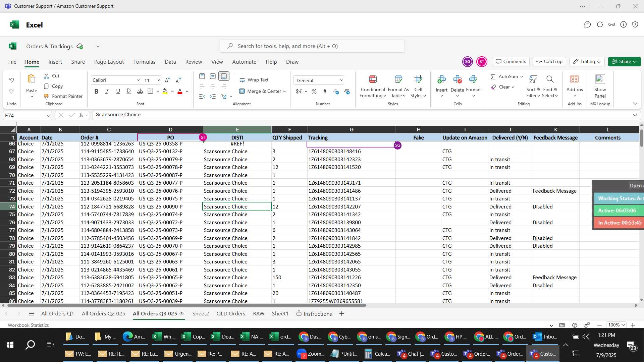The image size is (644, 362).
Task: Toggle Wrap Text
Action: 254,80
